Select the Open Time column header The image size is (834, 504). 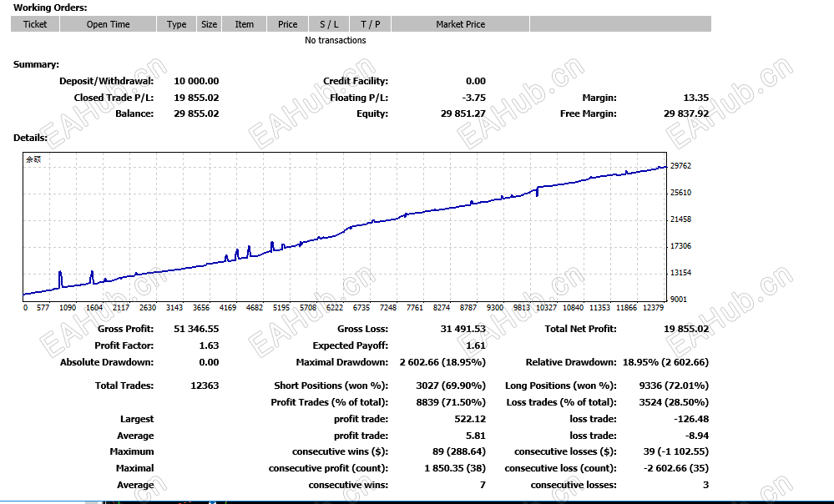108,24
